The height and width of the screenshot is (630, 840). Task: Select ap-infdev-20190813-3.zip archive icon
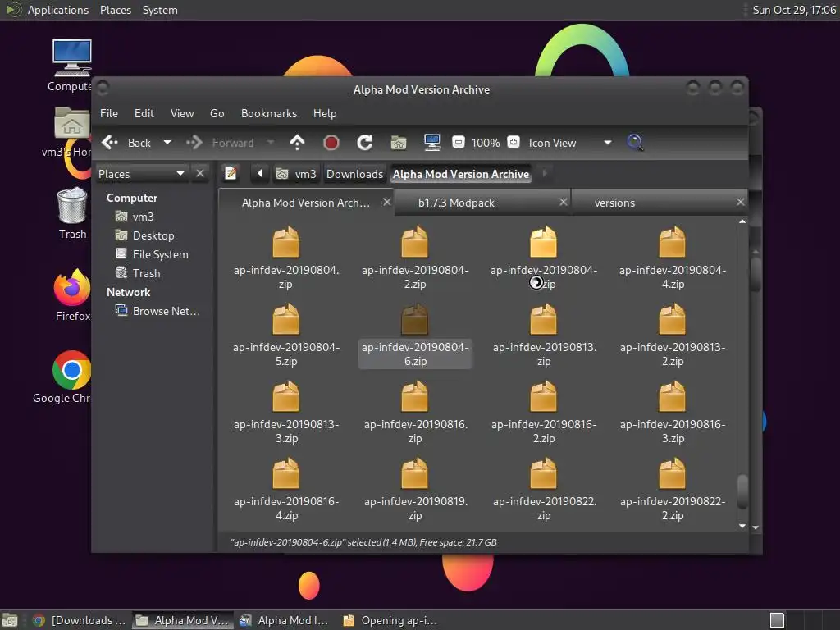click(286, 396)
